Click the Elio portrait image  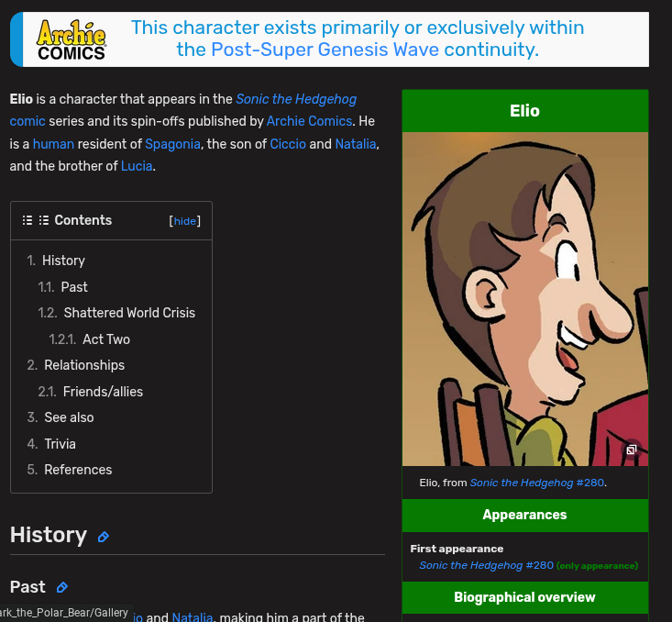click(525, 299)
